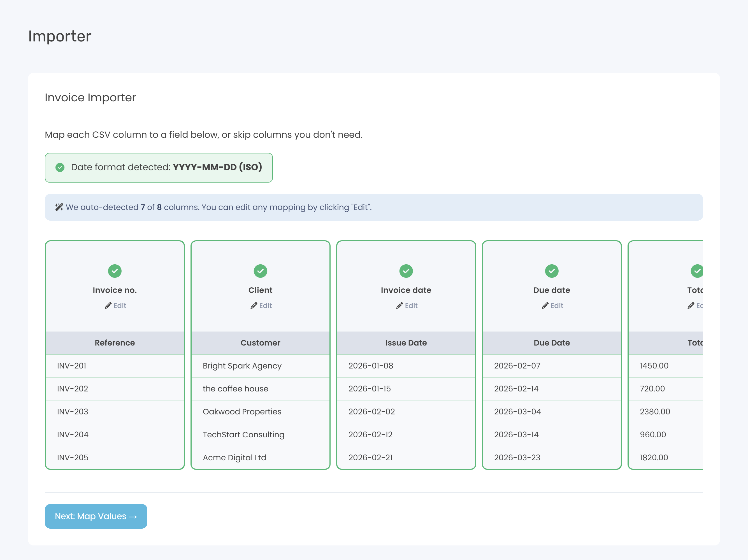Proceed with Next: Map Values button
This screenshot has width=748, height=560.
click(96, 516)
